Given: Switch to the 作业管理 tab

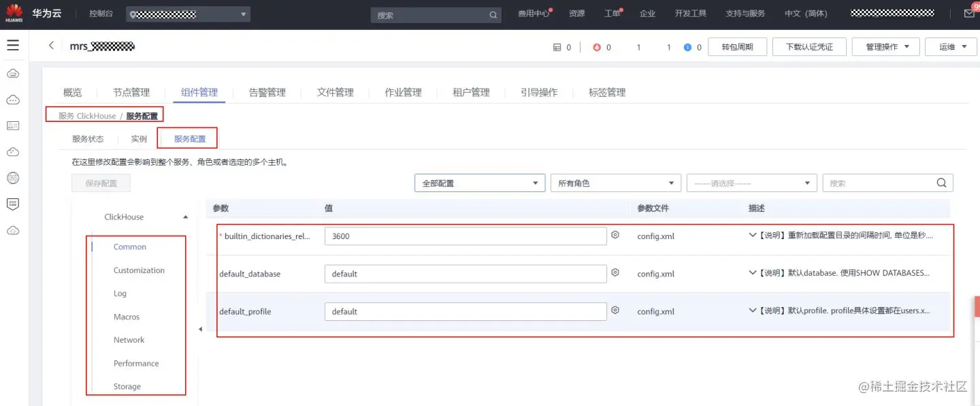Looking at the screenshot, I should point(404,92).
